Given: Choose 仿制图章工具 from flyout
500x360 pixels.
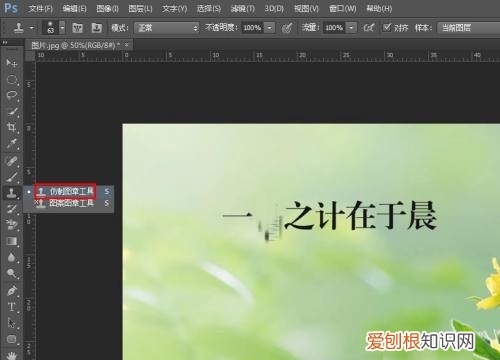Looking at the screenshot, I should tap(69, 191).
